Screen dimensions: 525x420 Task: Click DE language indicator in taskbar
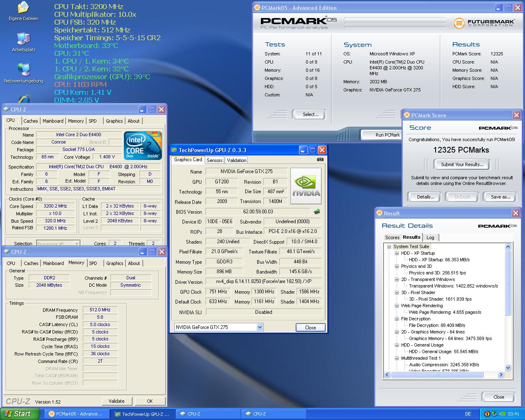(x=468, y=414)
